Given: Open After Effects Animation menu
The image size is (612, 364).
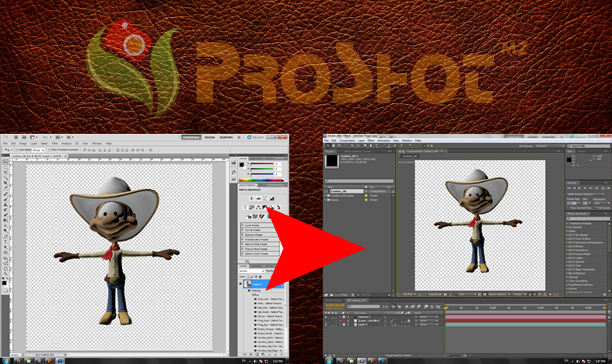Looking at the screenshot, I should (383, 141).
